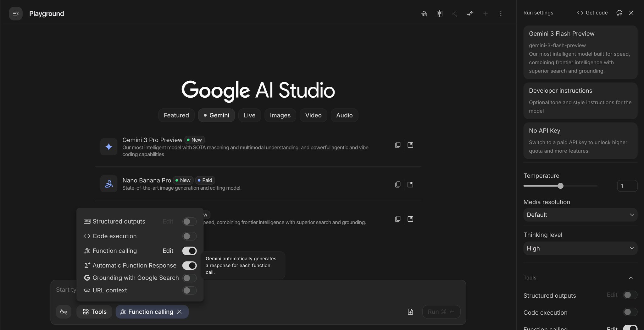Click the add file icon beside Run
Viewport: 644px width, 330px height.
click(x=410, y=312)
